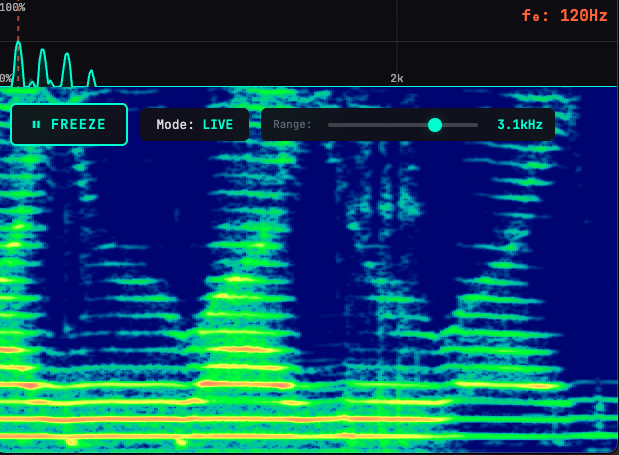Toggle the Mode: LIVE setting

point(195,125)
